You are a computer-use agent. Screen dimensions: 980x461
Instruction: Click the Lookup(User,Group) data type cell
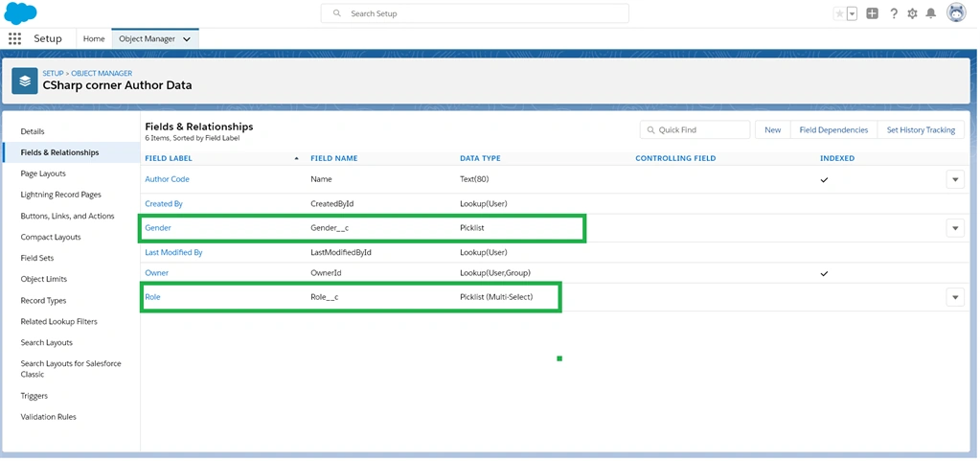(495, 273)
